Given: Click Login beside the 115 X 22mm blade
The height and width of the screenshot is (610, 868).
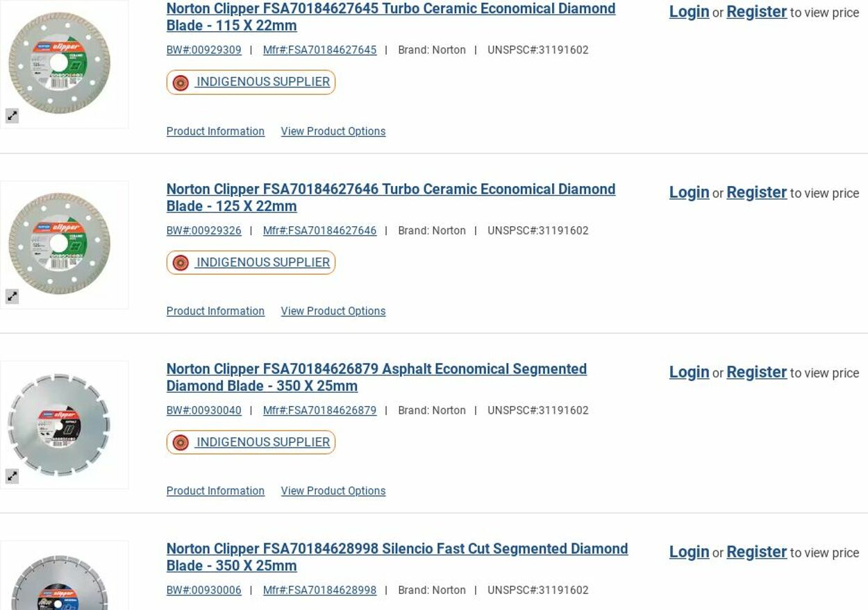Looking at the screenshot, I should (689, 12).
